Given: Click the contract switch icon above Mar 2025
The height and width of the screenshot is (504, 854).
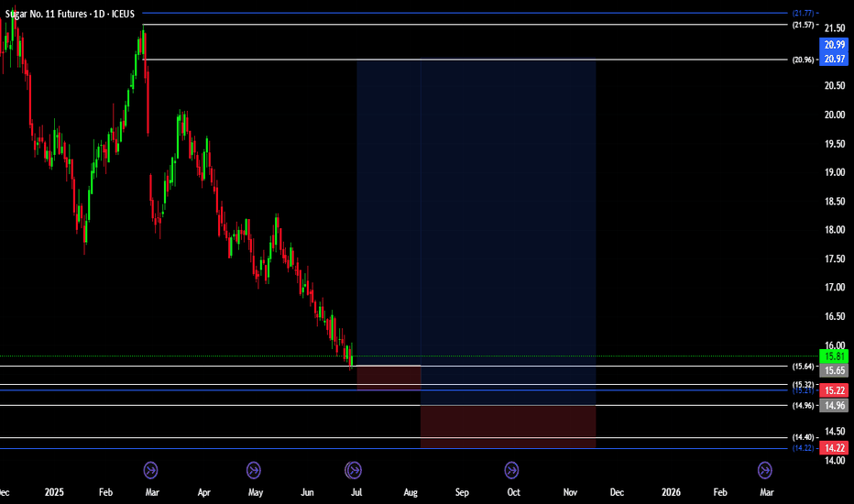Looking at the screenshot, I should click(151, 470).
